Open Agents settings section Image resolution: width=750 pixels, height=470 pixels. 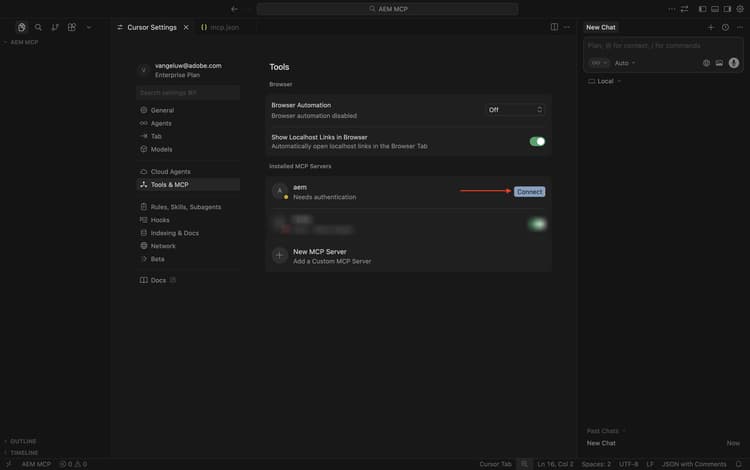click(188, 123)
